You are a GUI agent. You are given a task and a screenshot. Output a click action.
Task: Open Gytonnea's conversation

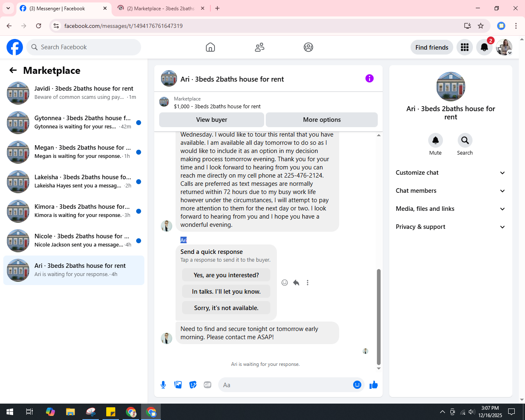pos(74,123)
